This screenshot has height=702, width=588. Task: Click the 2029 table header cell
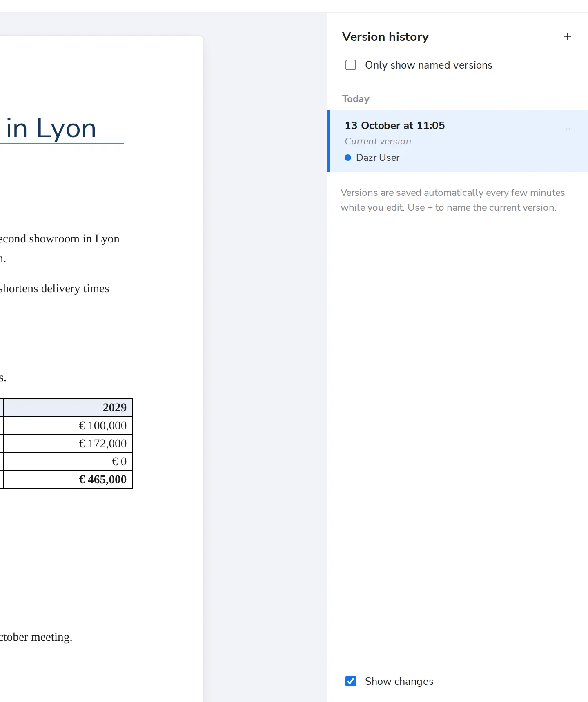click(68, 408)
